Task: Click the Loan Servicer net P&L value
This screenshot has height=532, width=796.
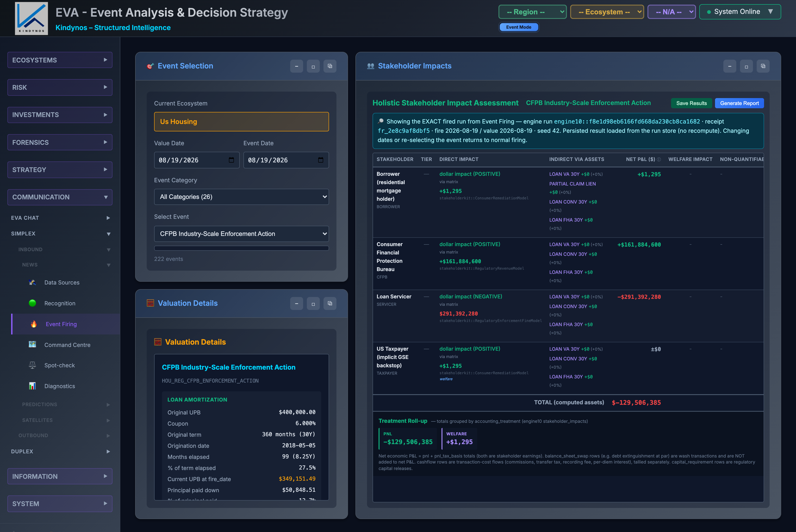Action: coord(639,297)
